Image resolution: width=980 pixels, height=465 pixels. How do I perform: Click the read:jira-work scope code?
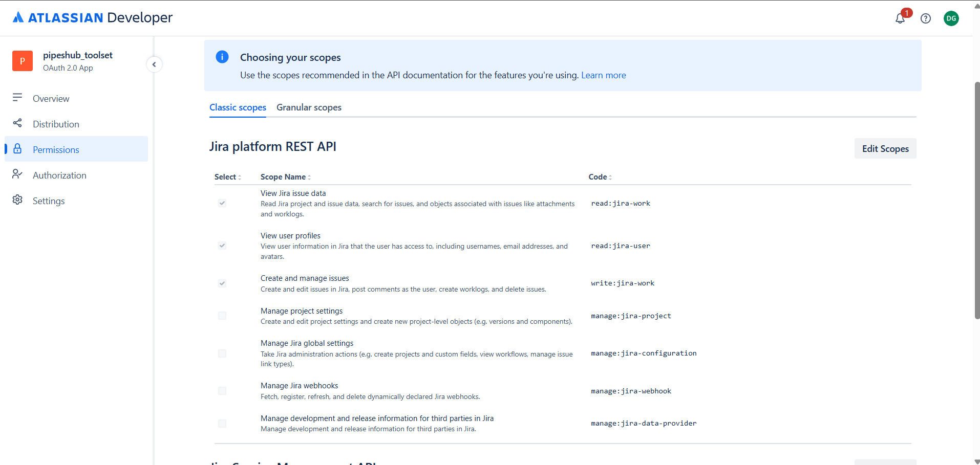pyautogui.click(x=621, y=204)
